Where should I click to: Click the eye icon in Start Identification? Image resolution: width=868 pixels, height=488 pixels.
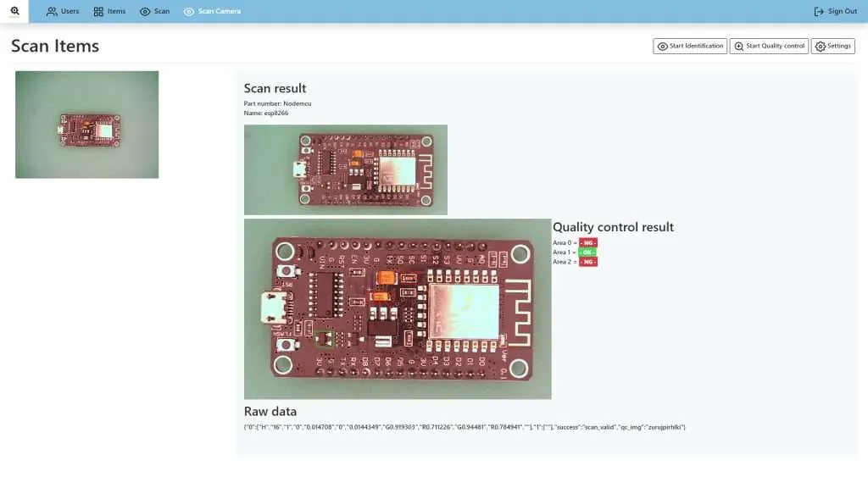pos(662,47)
